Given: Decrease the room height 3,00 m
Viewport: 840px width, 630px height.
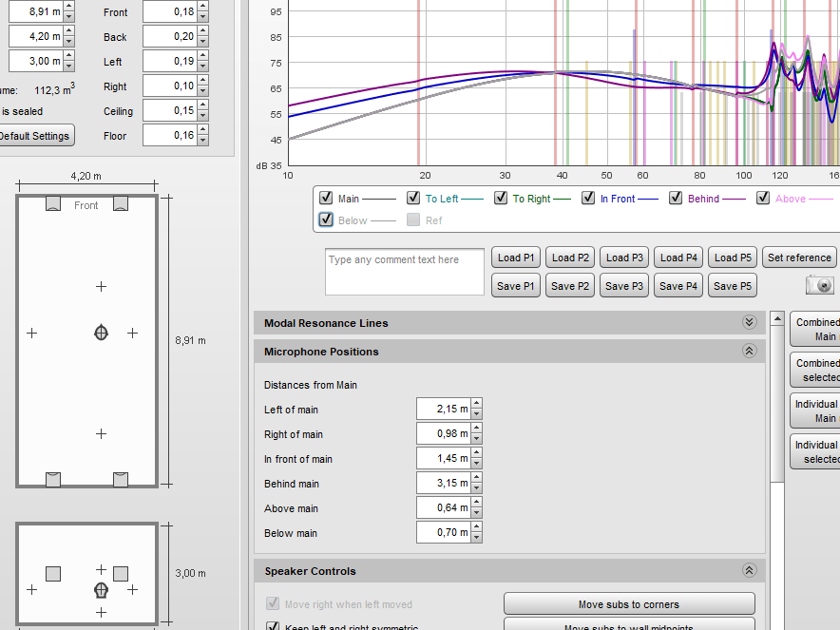Looking at the screenshot, I should pos(68,67).
